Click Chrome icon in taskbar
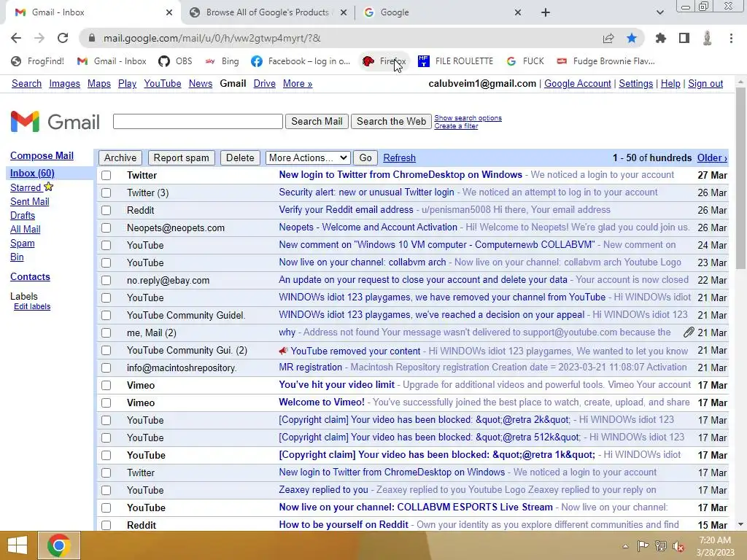 58,545
